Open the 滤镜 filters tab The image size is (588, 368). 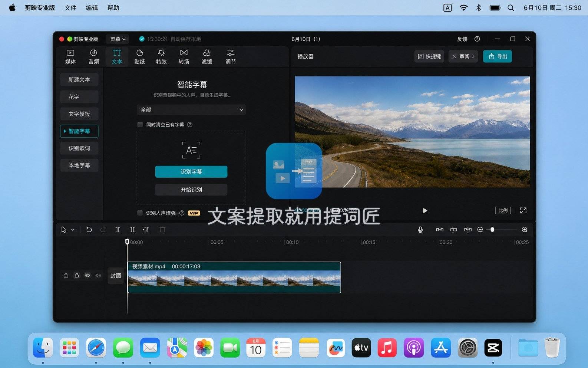tap(207, 57)
